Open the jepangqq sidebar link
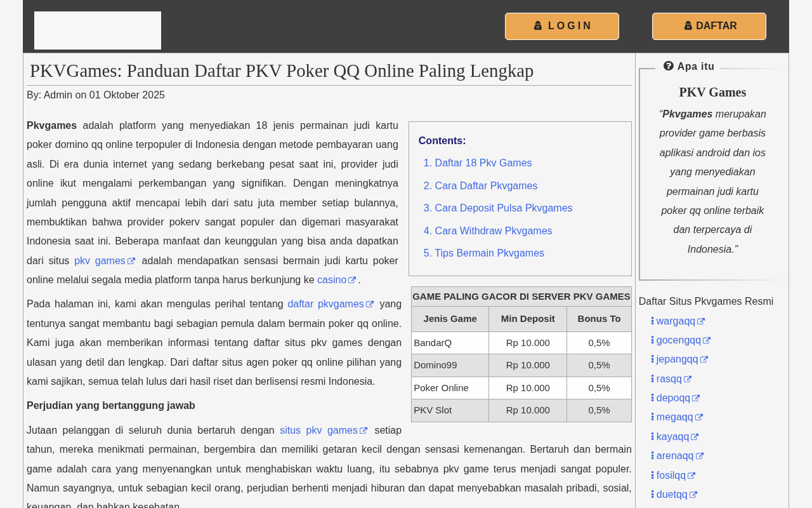The width and height of the screenshot is (812, 508). click(x=677, y=359)
